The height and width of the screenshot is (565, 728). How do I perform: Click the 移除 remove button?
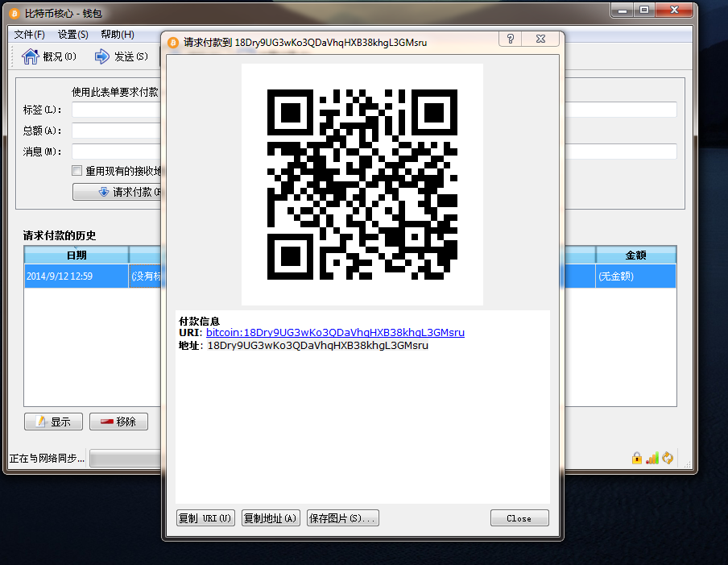pos(119,422)
